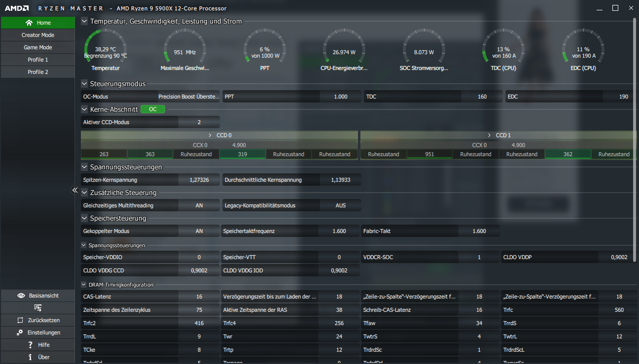This screenshot has width=639, height=364.
Task: Click the EDC (CPU) gauge showing 11 %
Action: pos(583,50)
